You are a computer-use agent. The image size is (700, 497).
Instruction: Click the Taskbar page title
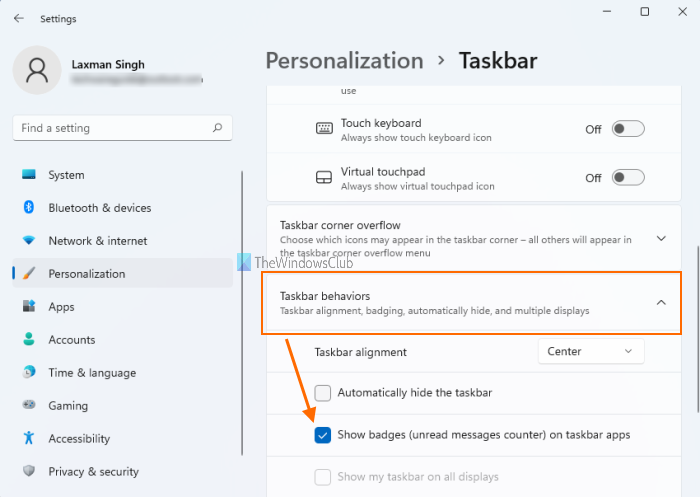pyautogui.click(x=498, y=61)
